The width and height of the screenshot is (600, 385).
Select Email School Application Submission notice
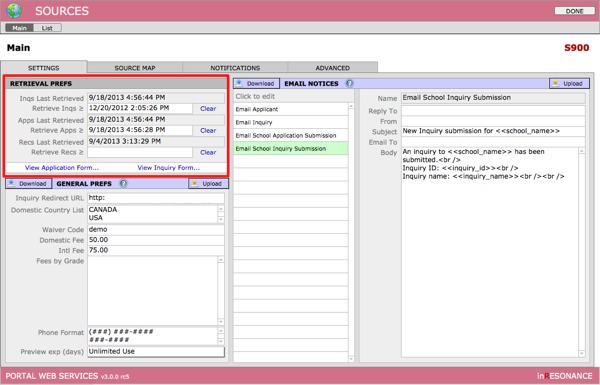coord(291,135)
